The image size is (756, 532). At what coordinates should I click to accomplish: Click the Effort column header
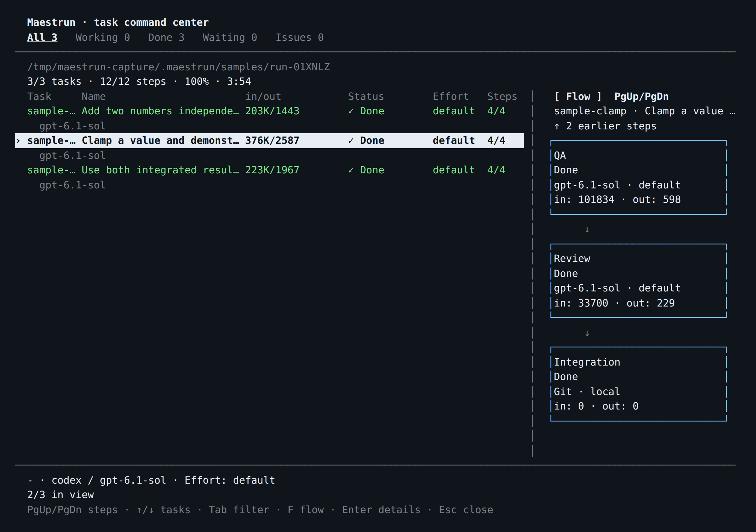point(451,96)
